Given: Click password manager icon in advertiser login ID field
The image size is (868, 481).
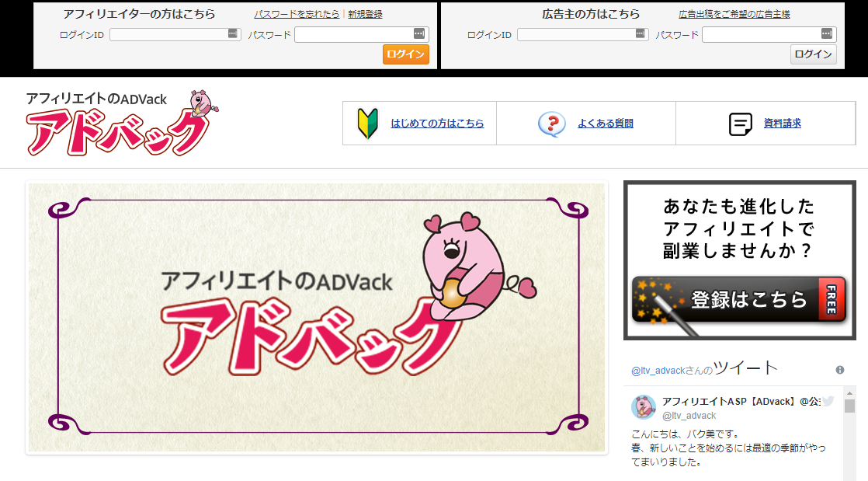Looking at the screenshot, I should click(640, 34).
